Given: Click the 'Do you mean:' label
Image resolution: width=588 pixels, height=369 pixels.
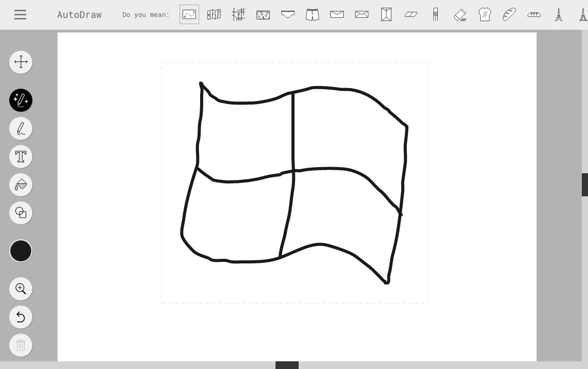Looking at the screenshot, I should pos(146,15).
